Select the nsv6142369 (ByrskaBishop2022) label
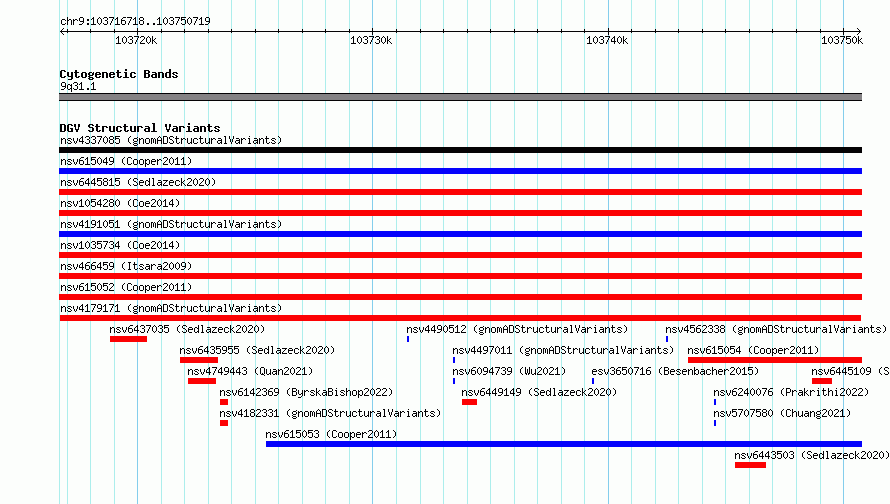 click(307, 392)
